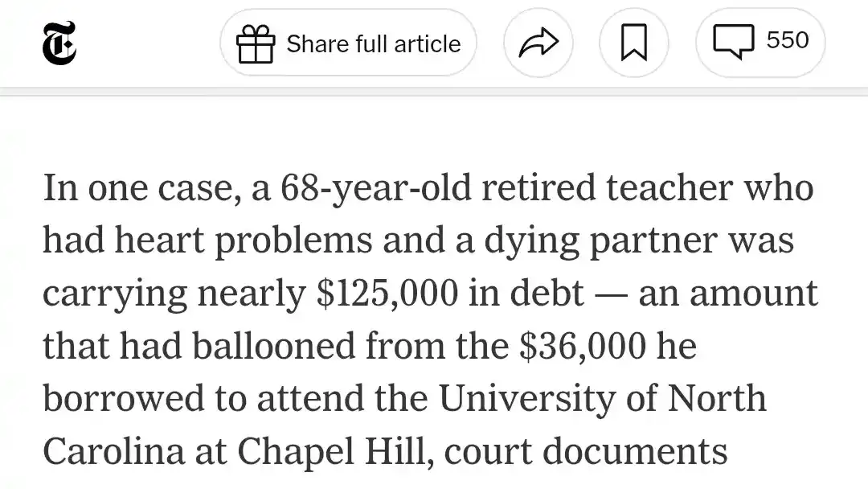The width and height of the screenshot is (868, 489).
Task: Click the phrase "court documents"
Action: (x=586, y=452)
